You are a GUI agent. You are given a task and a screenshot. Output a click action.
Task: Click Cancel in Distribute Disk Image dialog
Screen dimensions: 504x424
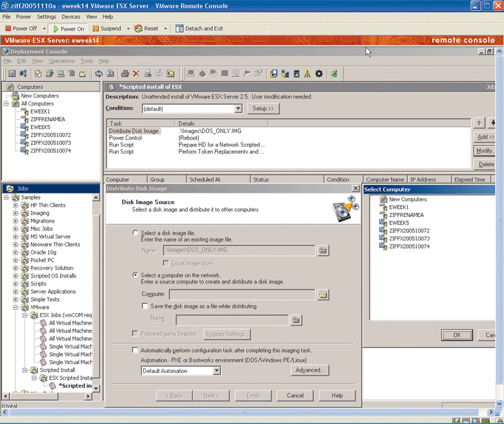pos(295,395)
